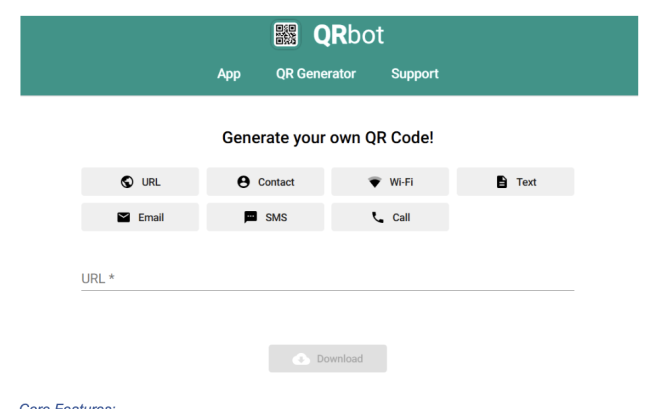The width and height of the screenshot is (660, 409).
Task: Choose the Contact QR type
Action: [x=265, y=182]
